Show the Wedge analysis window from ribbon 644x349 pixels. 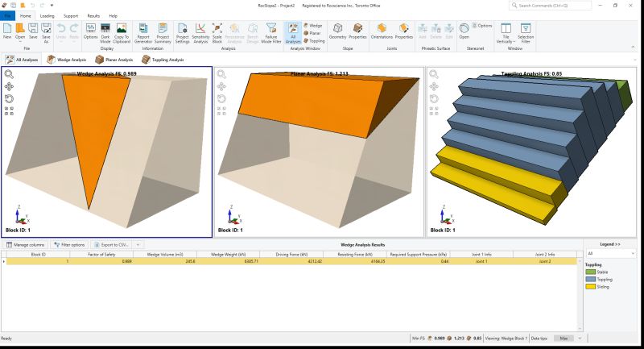(313, 26)
